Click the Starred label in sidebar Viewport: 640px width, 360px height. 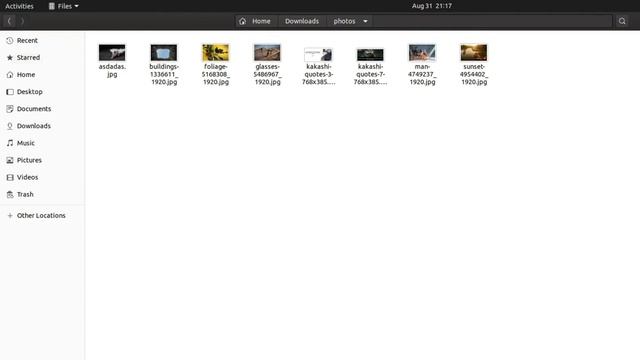coord(29,58)
